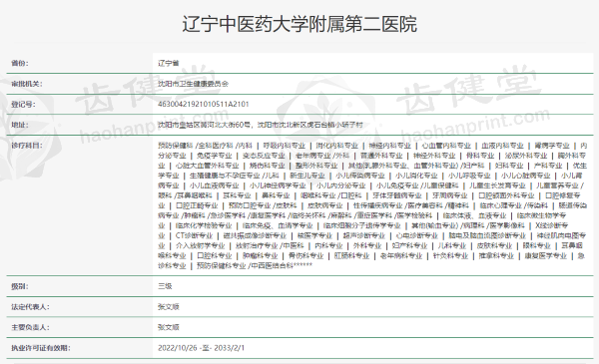Click the value 三级
The image size is (599, 364).
pyautogui.click(x=165, y=286)
